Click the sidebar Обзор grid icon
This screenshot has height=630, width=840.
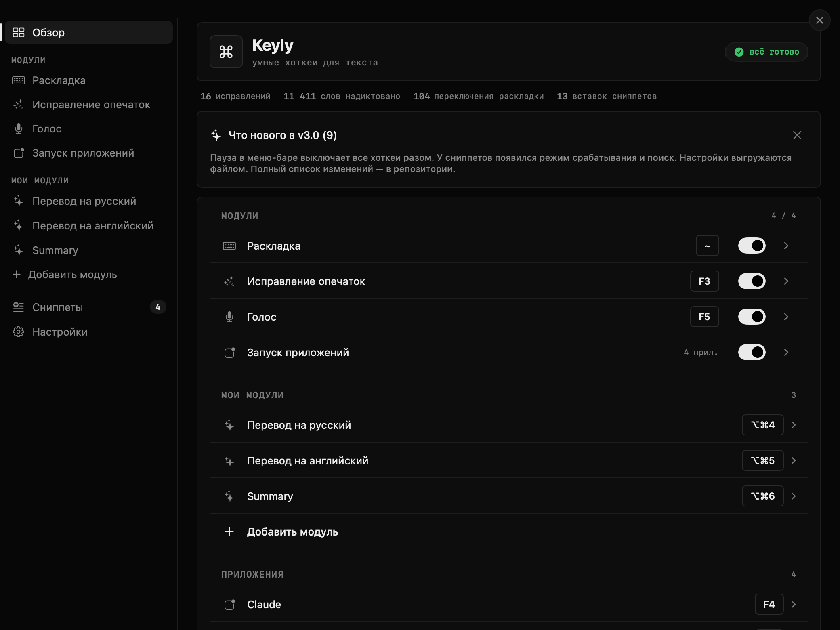click(19, 32)
